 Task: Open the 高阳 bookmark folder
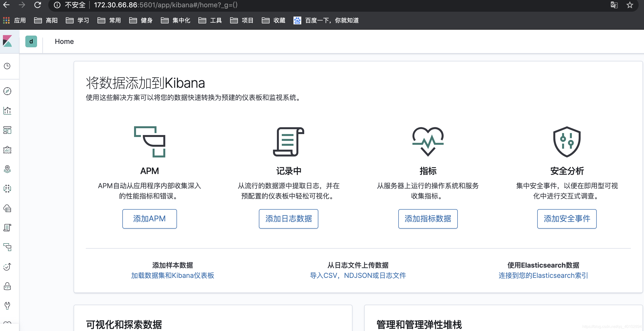[46, 20]
